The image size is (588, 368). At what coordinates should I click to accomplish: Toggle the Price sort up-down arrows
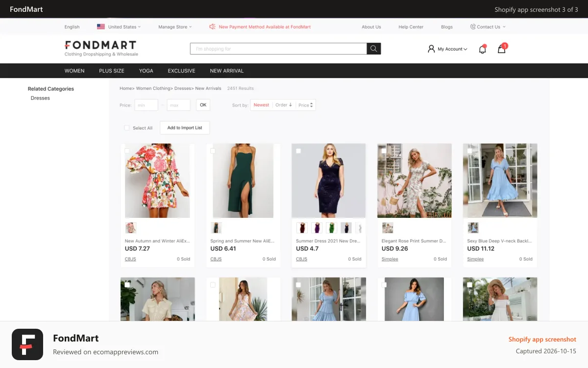click(x=312, y=105)
